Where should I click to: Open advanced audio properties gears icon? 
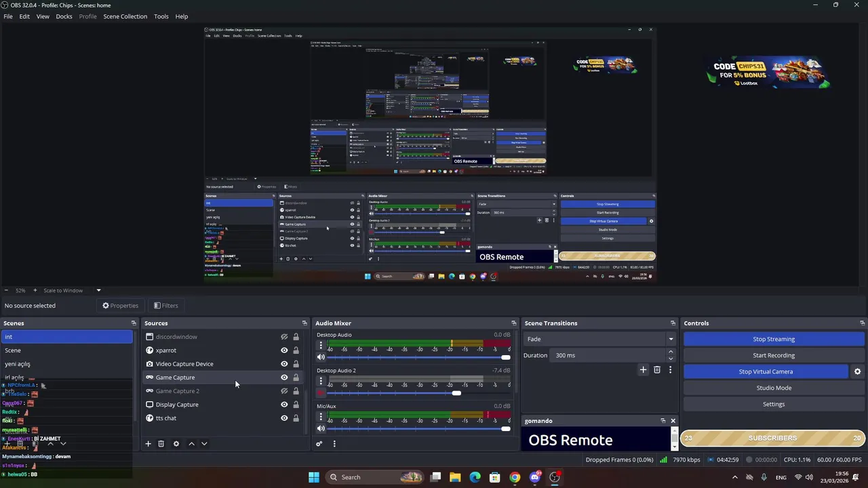click(319, 444)
